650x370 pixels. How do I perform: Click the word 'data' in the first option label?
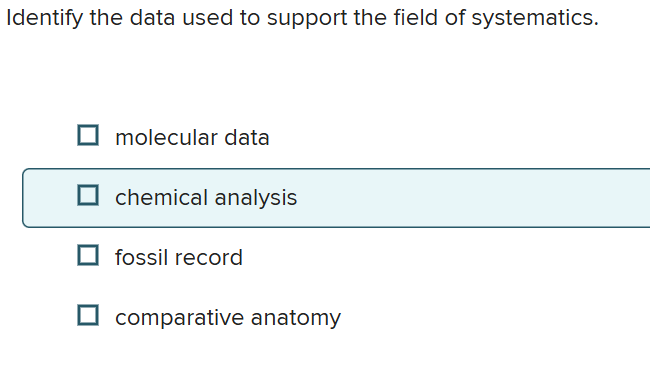[247, 138]
